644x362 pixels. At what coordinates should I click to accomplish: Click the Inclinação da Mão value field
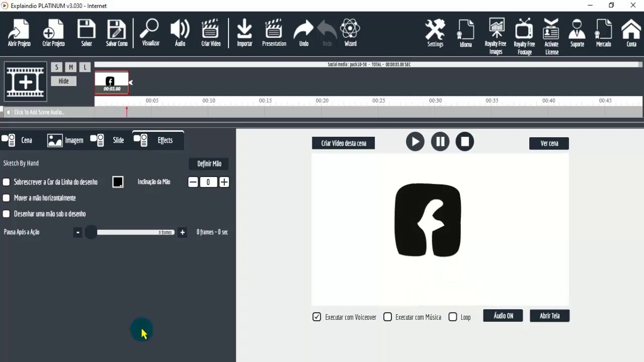[x=208, y=183]
